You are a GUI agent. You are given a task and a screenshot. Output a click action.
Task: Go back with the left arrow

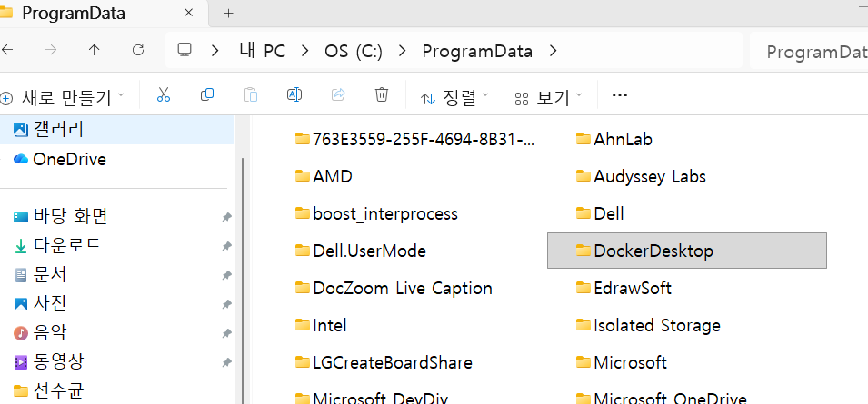[7, 50]
